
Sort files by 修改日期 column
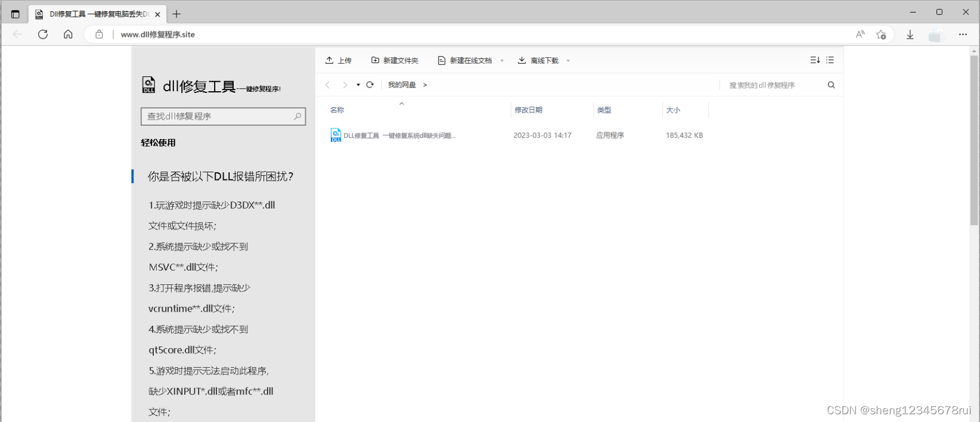(529, 110)
